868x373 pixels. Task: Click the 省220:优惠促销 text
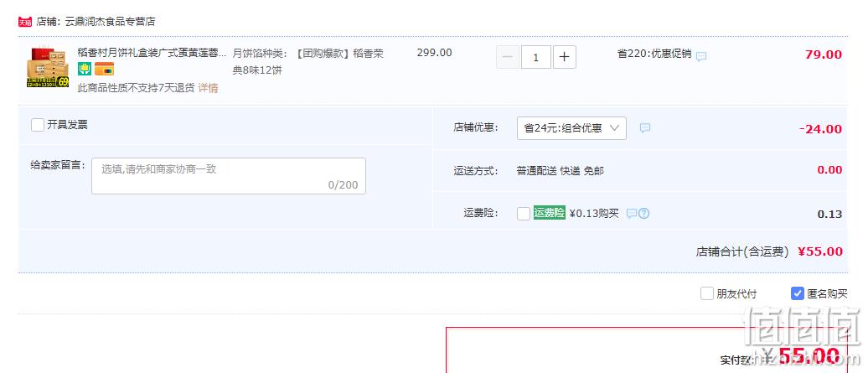tap(654, 54)
